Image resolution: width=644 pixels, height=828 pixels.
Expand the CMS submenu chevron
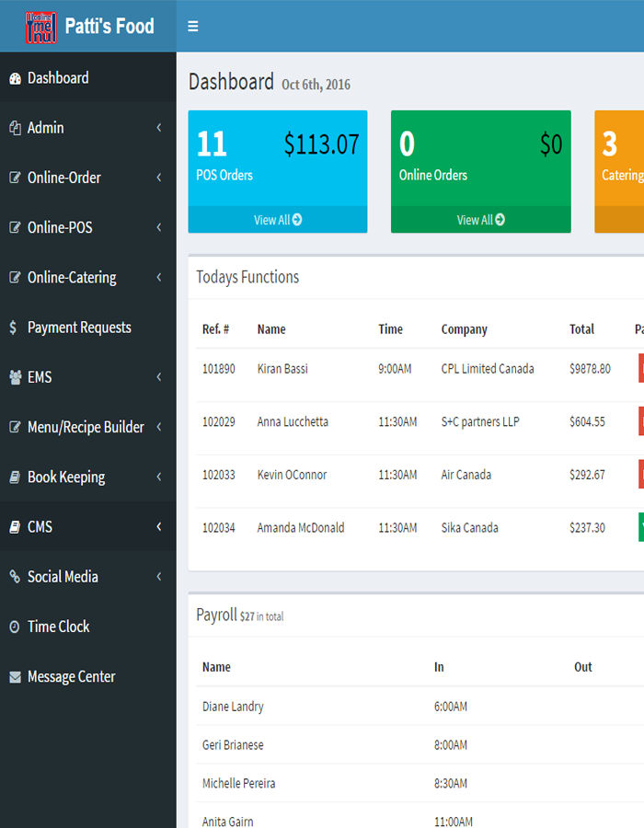pos(158,526)
